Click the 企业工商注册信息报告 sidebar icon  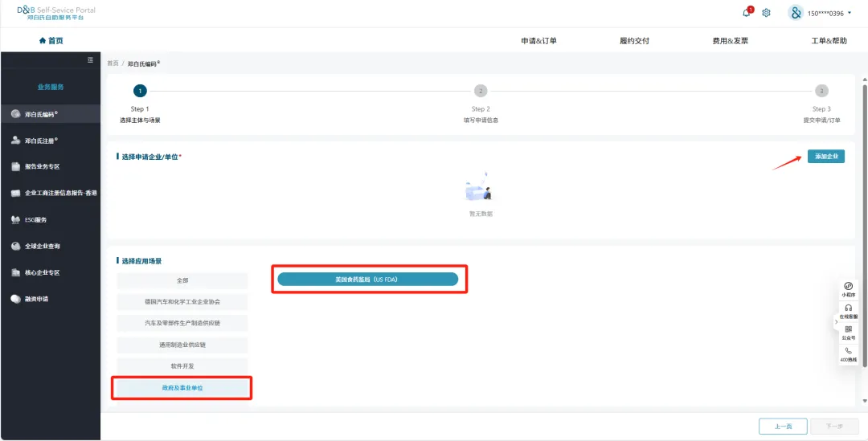(15, 193)
